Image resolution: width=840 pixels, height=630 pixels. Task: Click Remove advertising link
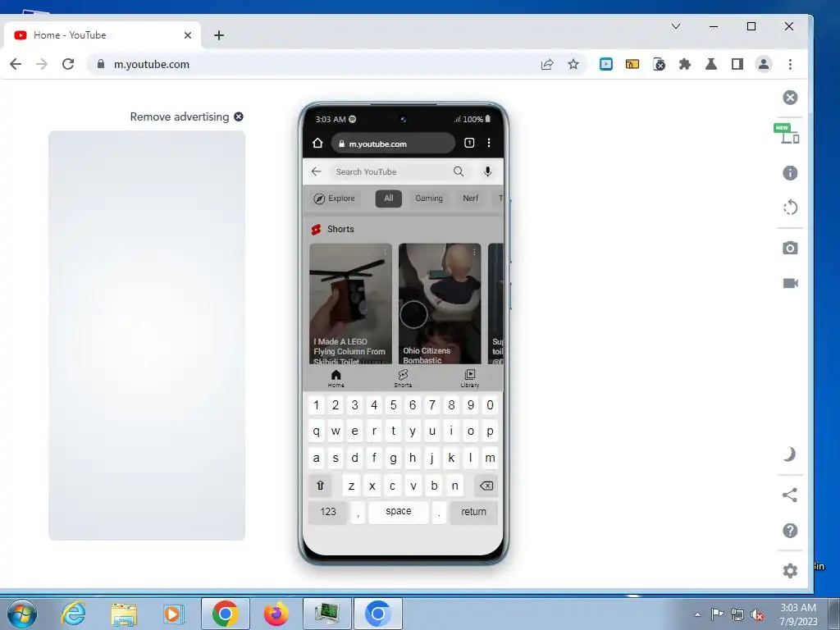[x=186, y=116]
